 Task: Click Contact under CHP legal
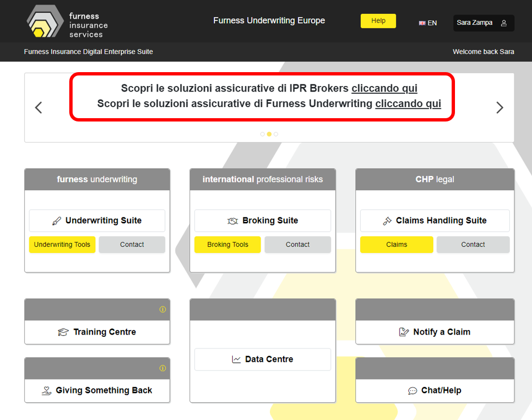coord(473,245)
